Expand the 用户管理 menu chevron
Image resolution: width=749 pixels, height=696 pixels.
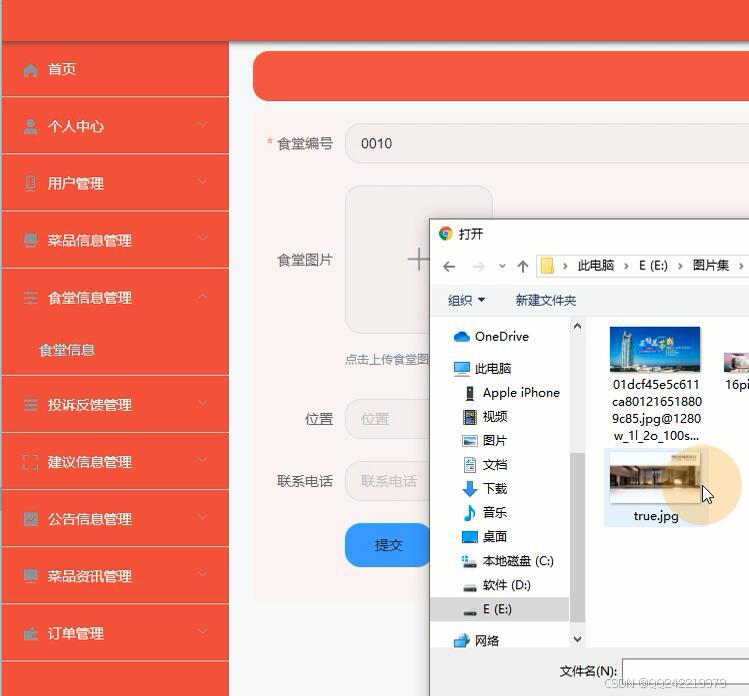click(203, 182)
